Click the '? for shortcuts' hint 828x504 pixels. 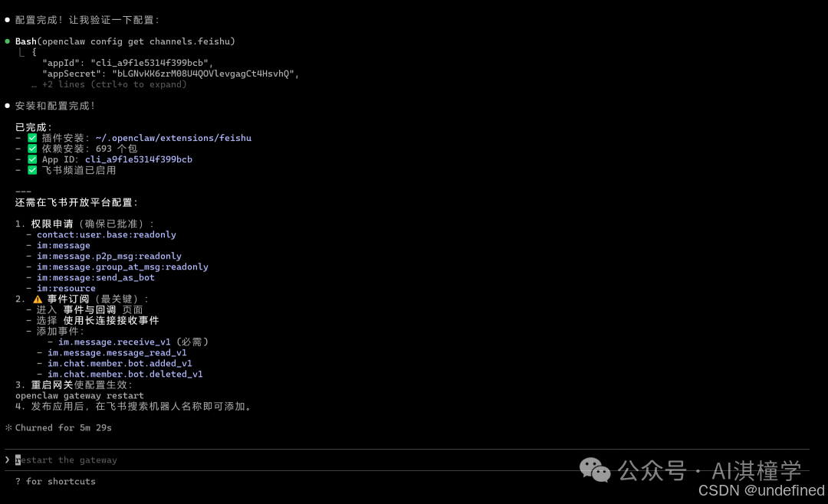55,481
